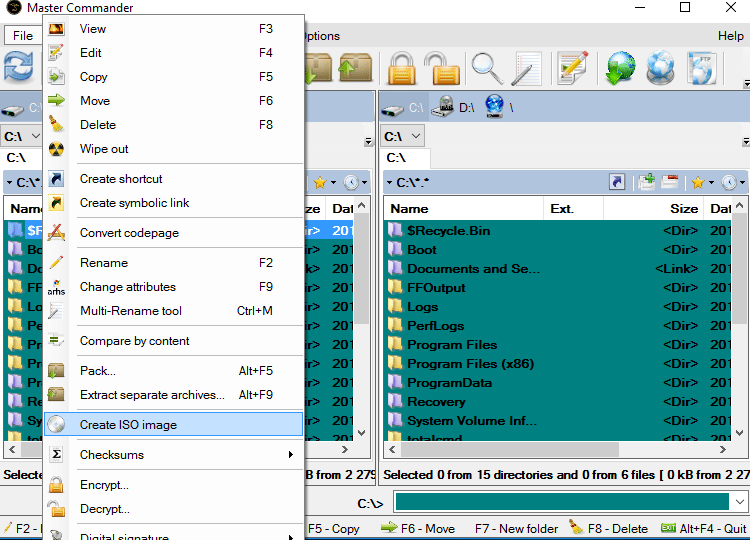This screenshot has width=750, height=540.
Task: Click the open padlock decrypt icon
Action: point(442,68)
